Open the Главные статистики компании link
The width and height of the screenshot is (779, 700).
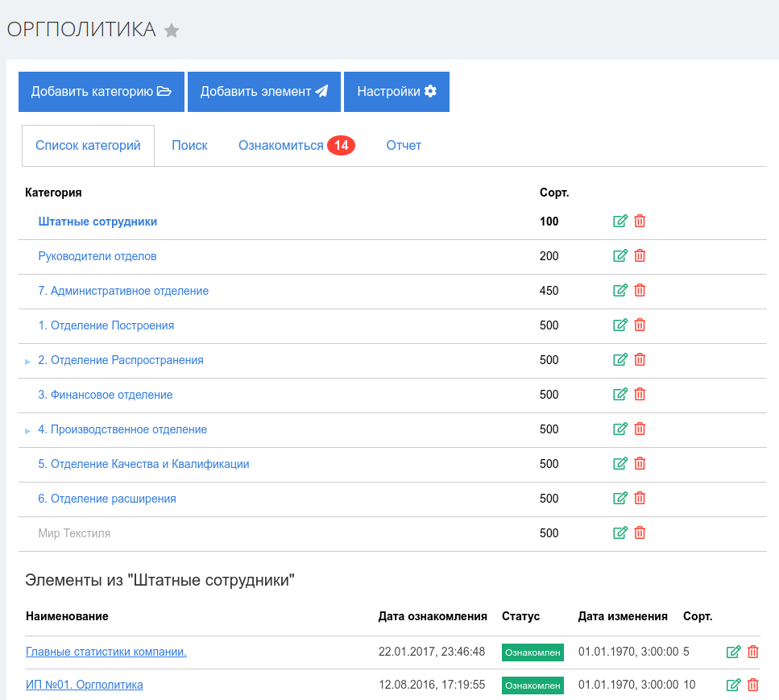pos(106,652)
